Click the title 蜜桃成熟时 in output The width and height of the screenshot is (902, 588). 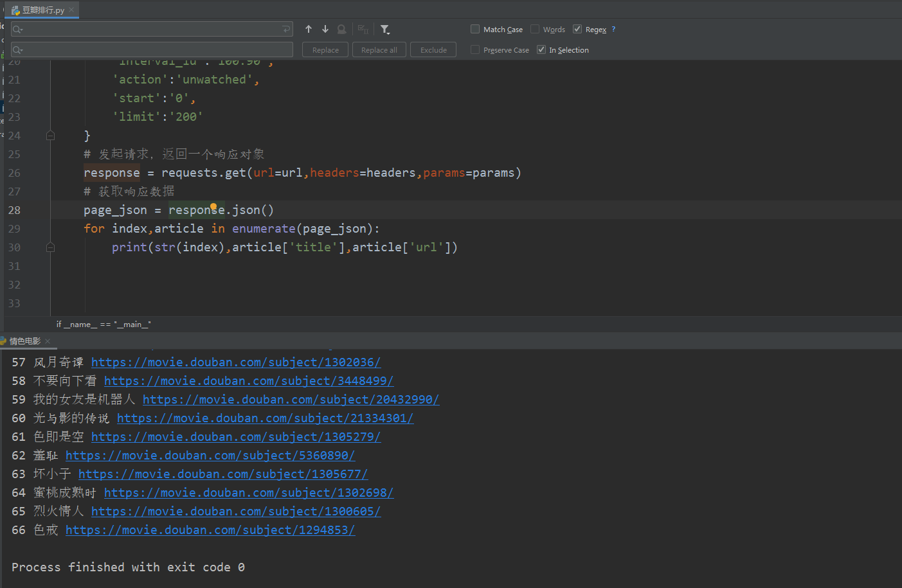coord(65,493)
